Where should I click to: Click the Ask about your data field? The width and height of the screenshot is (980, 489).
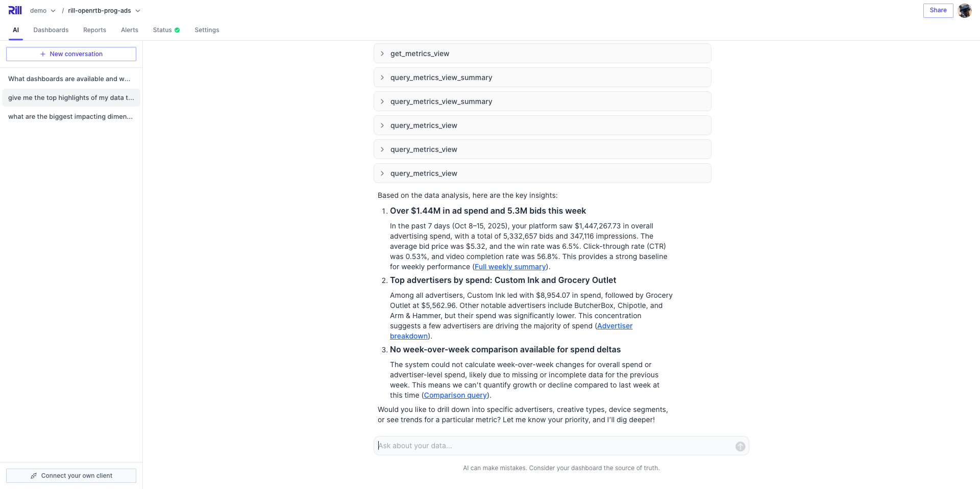point(554,446)
